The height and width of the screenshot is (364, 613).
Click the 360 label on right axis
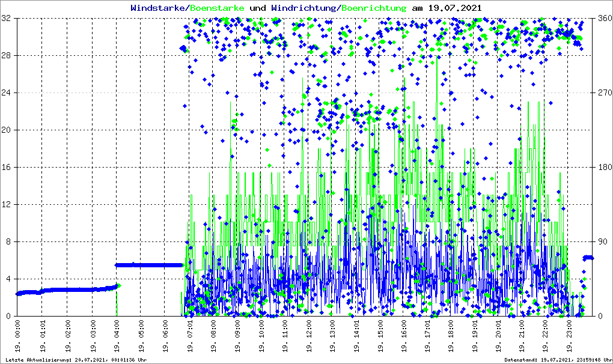pyautogui.click(x=603, y=19)
